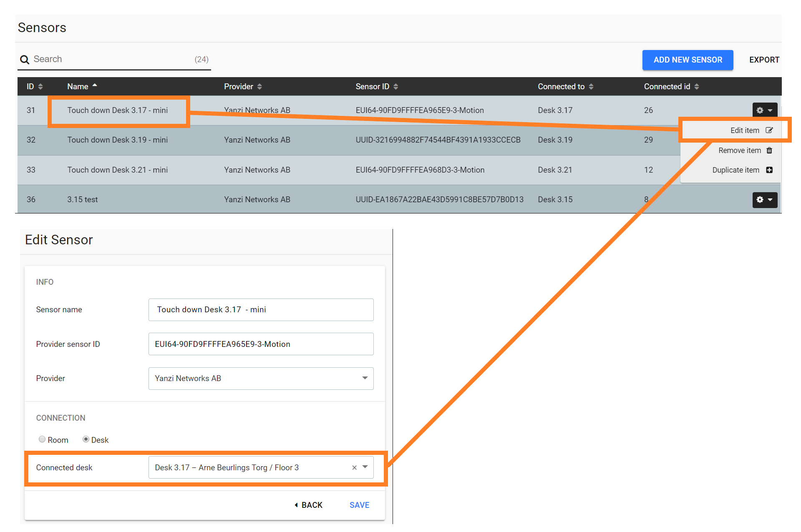Screen dimensions: 801x532
Task: Choose Duplicate item from context menu
Action: point(731,170)
